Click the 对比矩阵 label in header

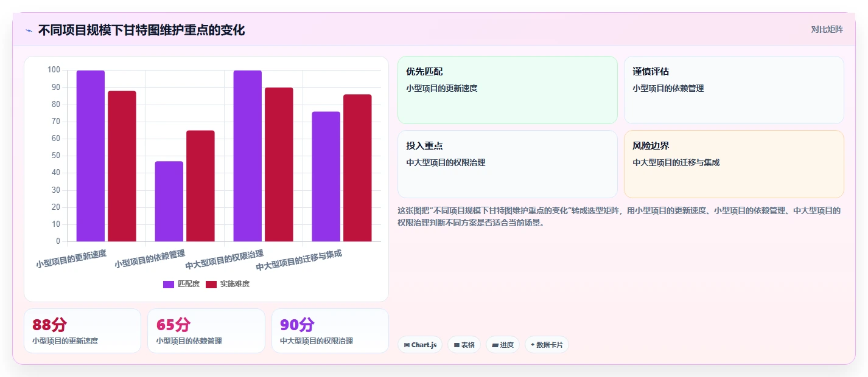(827, 29)
